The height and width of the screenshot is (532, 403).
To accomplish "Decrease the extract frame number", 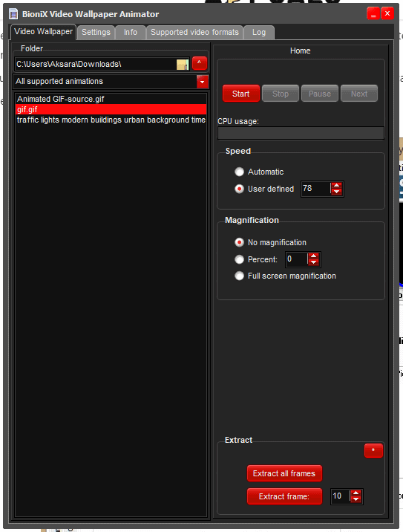I will point(356,499).
